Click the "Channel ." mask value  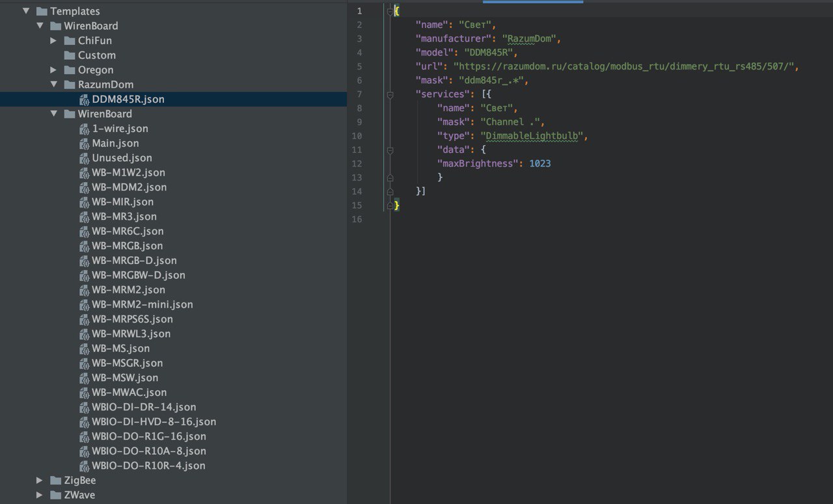click(511, 122)
